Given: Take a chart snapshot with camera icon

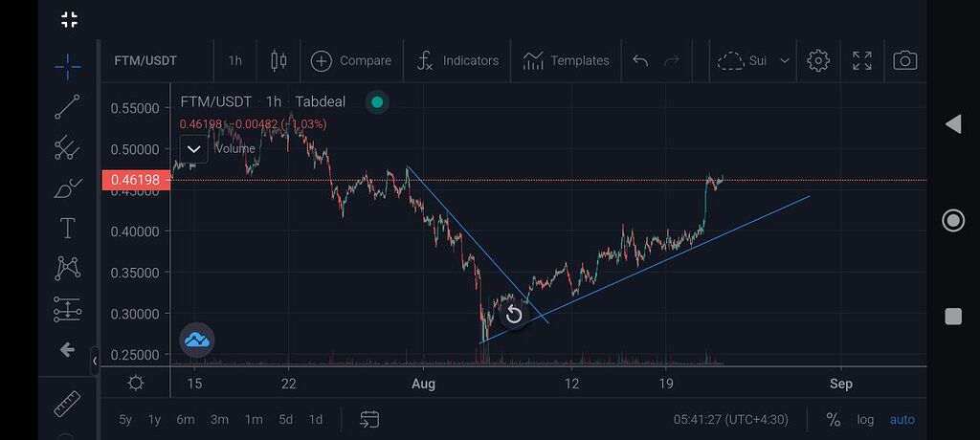Looking at the screenshot, I should coord(904,61).
